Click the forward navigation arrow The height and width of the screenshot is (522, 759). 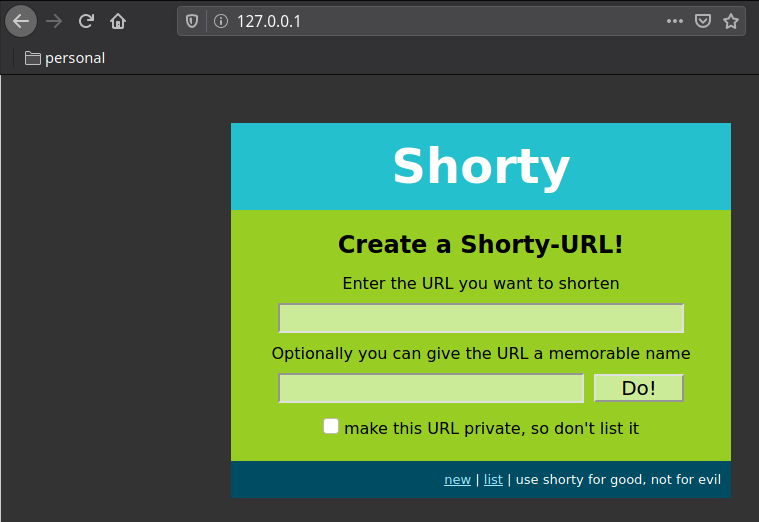[54, 21]
